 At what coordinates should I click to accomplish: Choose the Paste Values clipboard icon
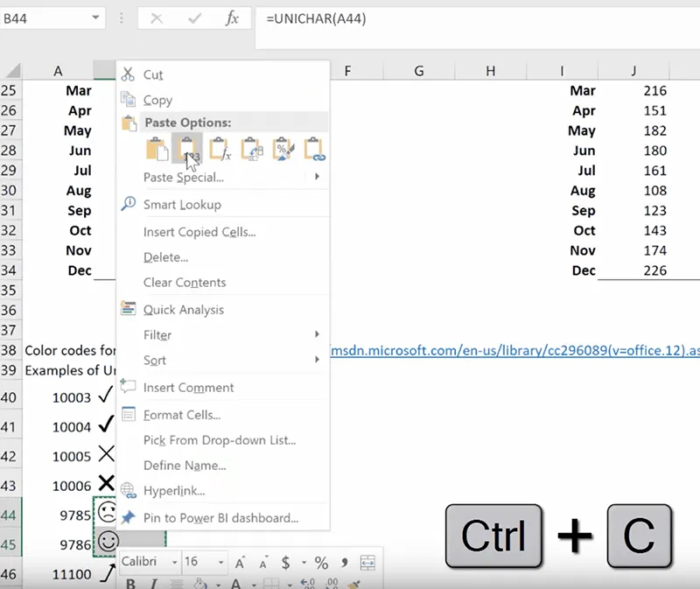(187, 149)
